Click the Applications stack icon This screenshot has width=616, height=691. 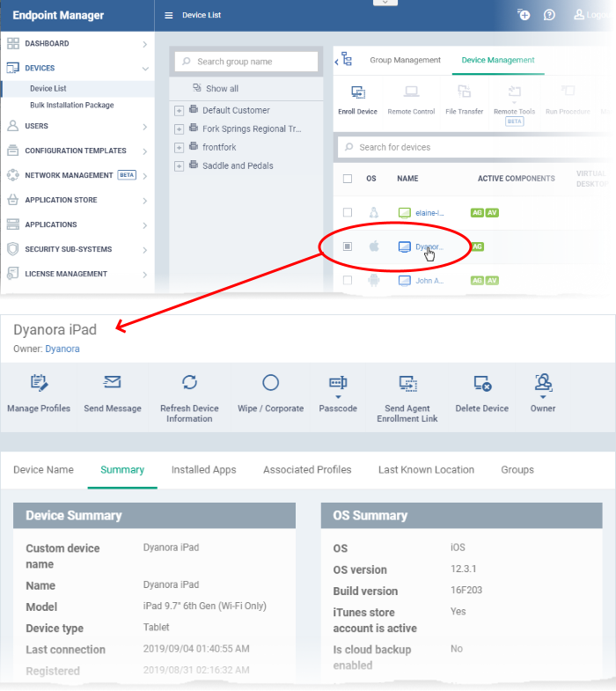13,224
